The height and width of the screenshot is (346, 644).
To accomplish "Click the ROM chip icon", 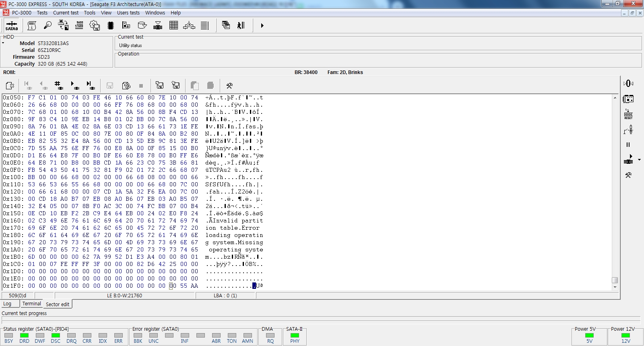I will 111,25.
